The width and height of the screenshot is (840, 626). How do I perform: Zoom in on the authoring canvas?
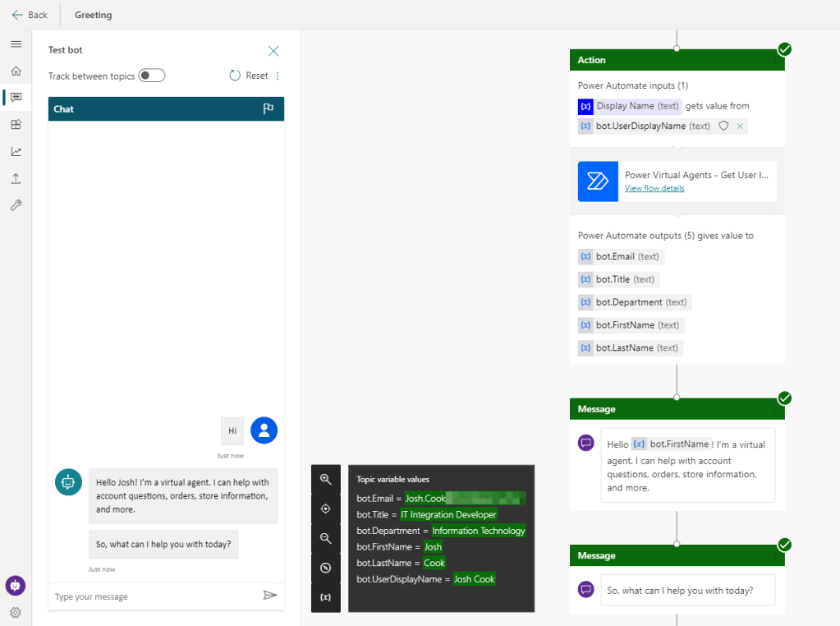tap(325, 479)
